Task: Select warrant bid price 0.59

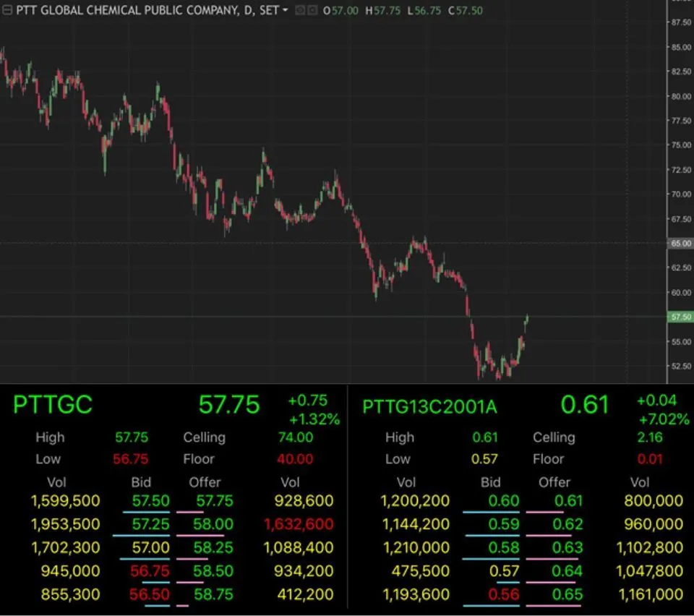Action: (504, 524)
